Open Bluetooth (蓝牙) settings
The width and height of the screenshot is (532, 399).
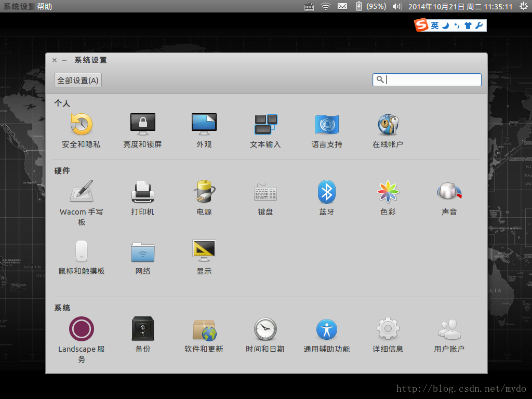[327, 198]
